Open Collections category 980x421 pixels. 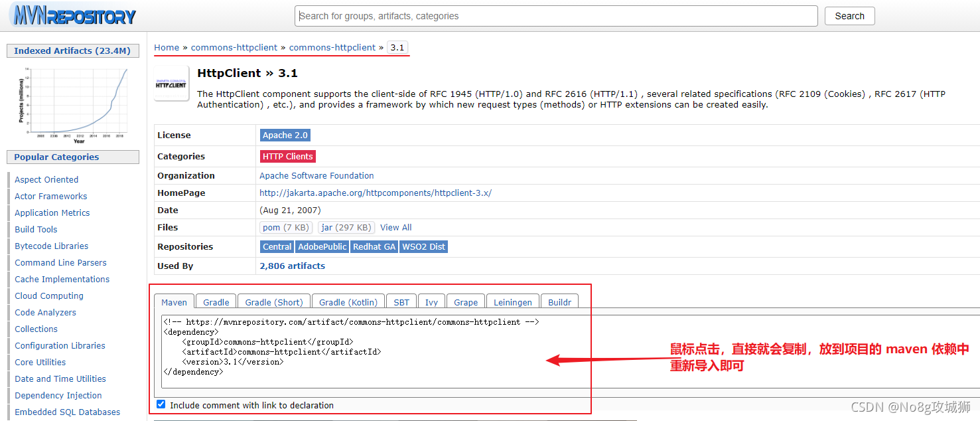36,329
